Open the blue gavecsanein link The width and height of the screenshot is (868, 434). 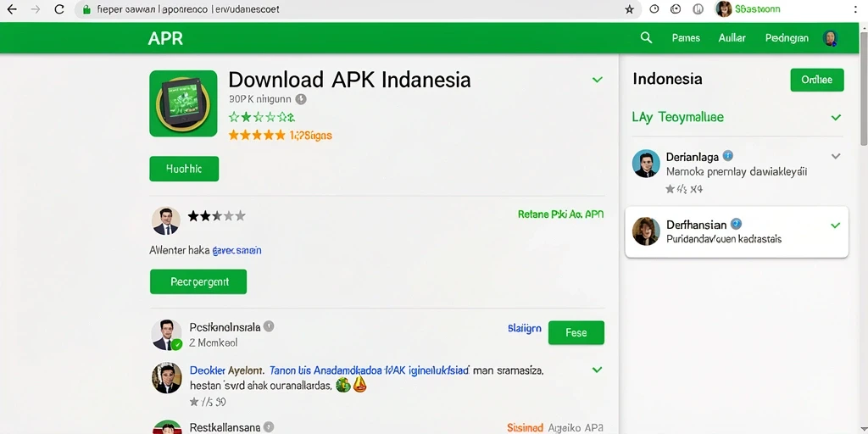pyautogui.click(x=237, y=250)
